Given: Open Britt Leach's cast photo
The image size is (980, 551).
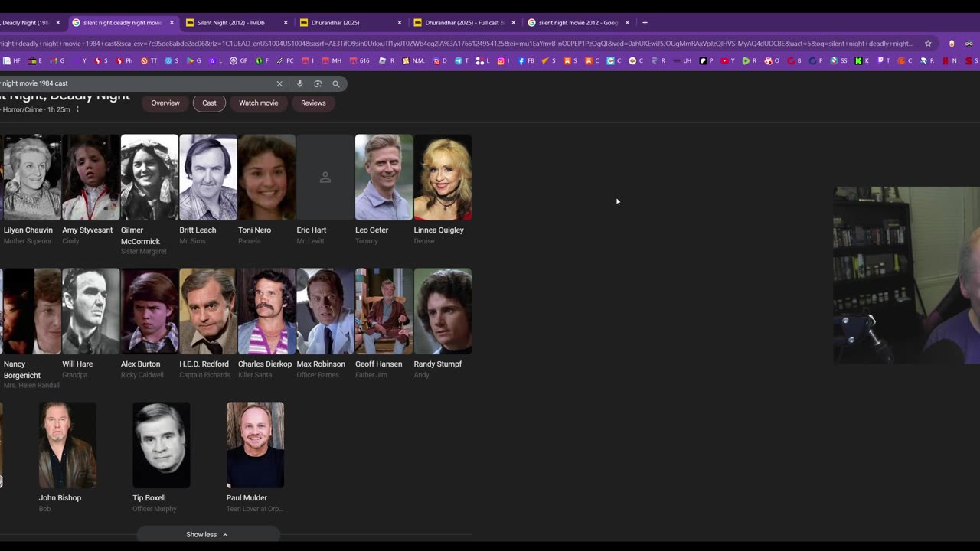Looking at the screenshot, I should click(208, 178).
